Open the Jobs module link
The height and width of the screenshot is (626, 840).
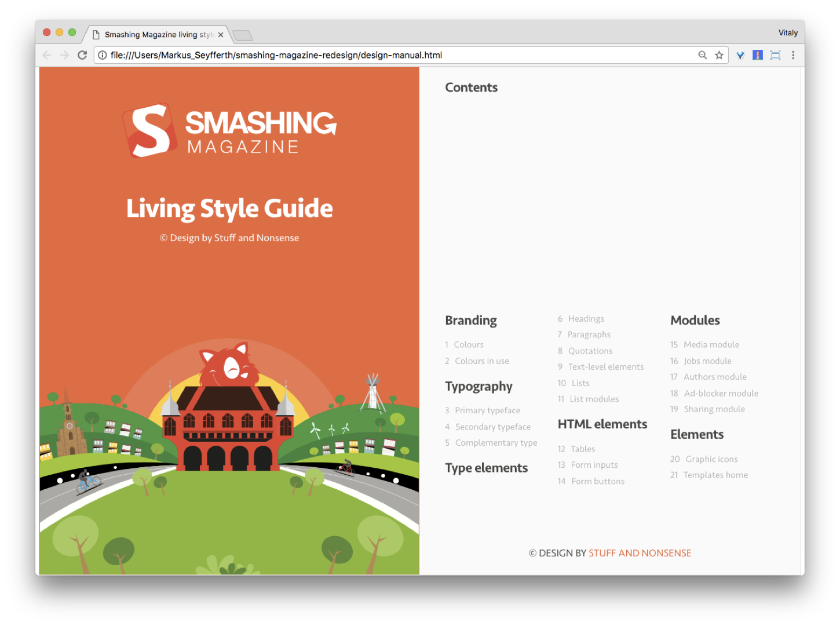[707, 361]
